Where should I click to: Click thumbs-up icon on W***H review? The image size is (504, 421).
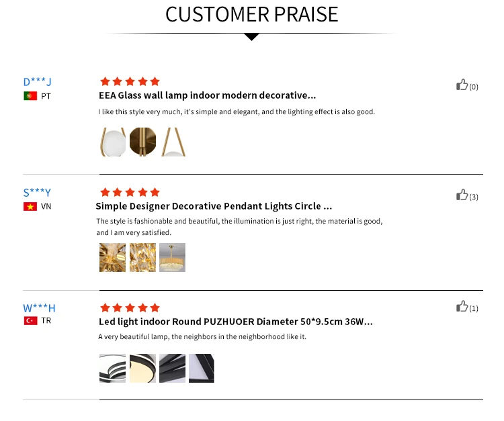[x=462, y=306]
